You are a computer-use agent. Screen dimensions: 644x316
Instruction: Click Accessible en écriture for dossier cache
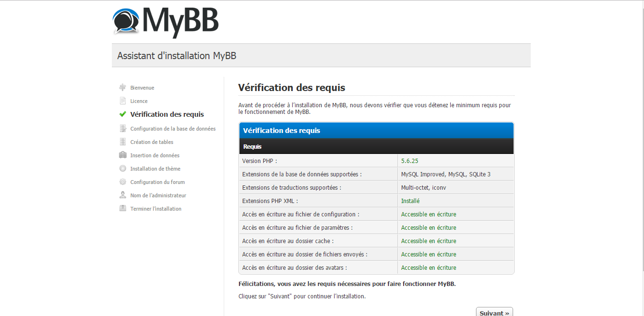(428, 241)
